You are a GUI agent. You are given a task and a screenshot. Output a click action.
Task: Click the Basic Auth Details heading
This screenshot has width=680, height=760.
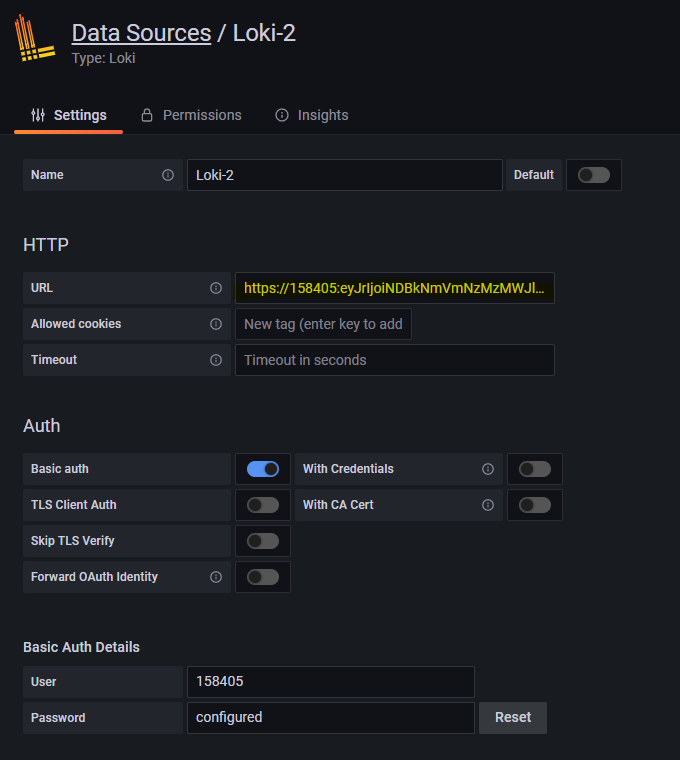click(x=81, y=647)
